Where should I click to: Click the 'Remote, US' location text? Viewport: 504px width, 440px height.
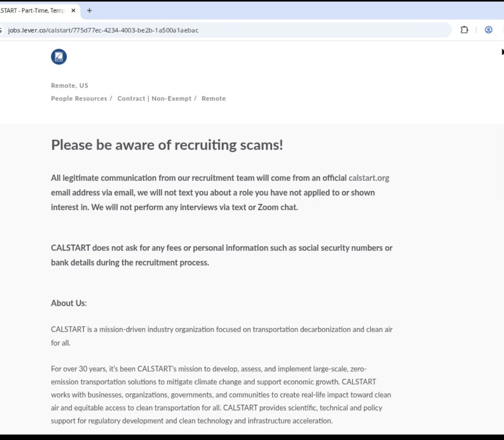(x=70, y=85)
